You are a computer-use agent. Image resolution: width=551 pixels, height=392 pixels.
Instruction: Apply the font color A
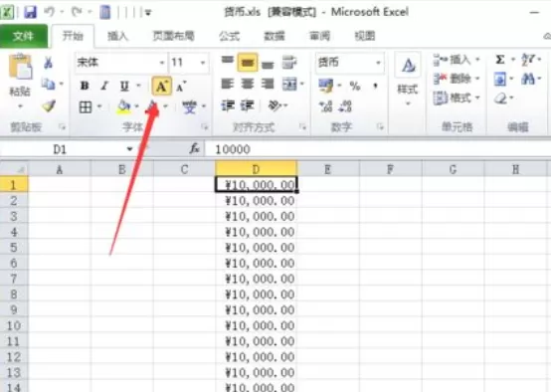153,106
